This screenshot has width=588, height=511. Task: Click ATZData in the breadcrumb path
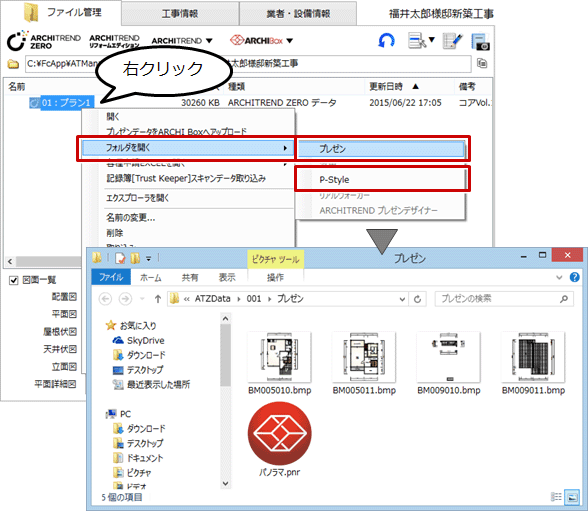tap(212, 299)
